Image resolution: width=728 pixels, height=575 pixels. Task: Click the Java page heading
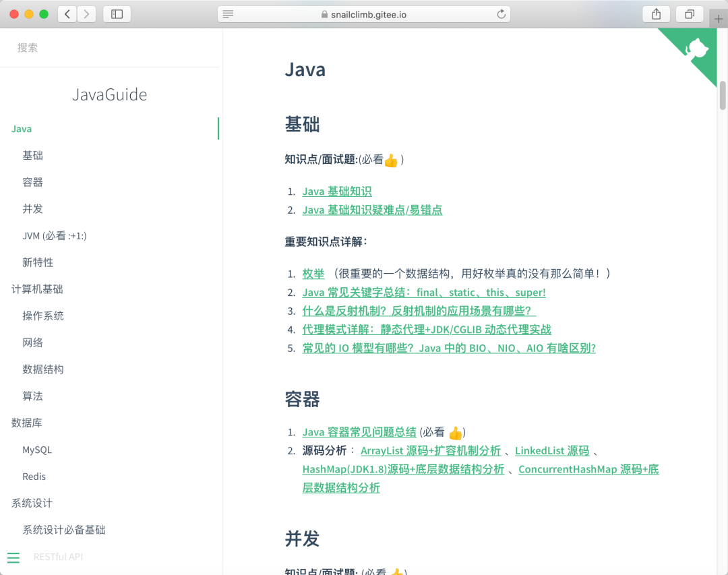305,69
